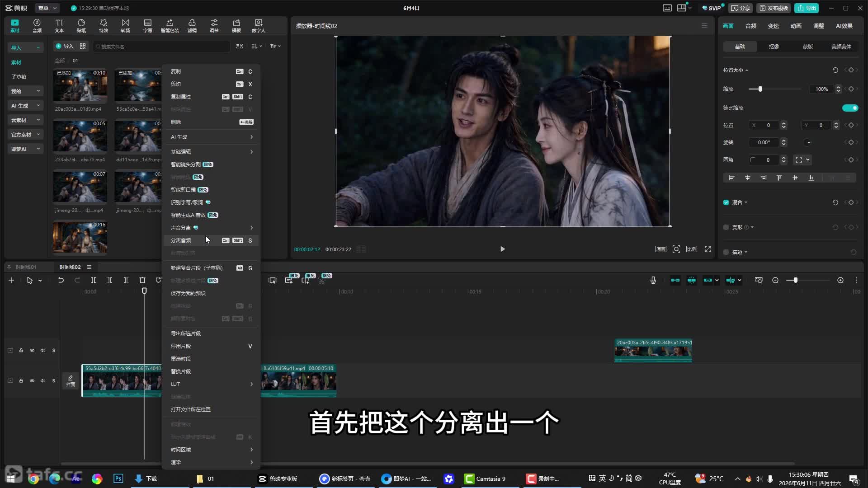This screenshot has width=868, height=488.
Task: Open the media sort order dropdown
Action: [x=256, y=46]
